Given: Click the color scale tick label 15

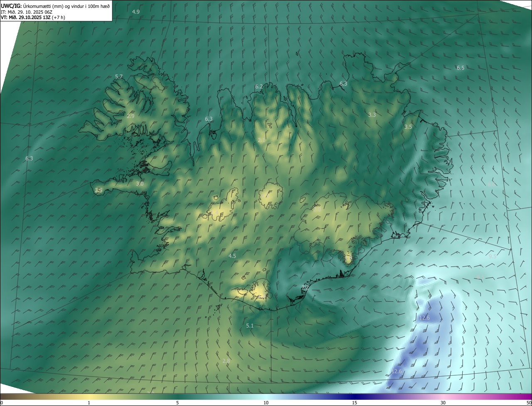Looking at the screenshot, I should [x=355, y=403].
